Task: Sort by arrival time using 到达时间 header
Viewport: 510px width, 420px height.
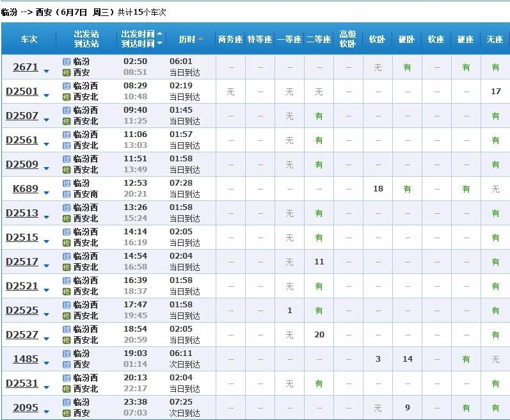Action: coord(142,44)
